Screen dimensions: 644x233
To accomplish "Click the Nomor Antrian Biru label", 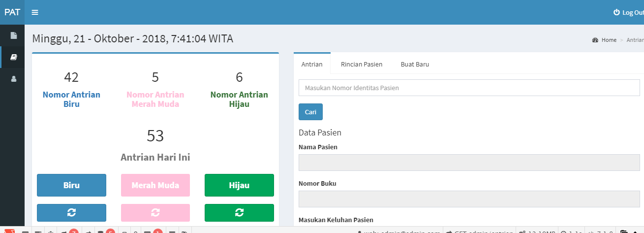I will pyautogui.click(x=71, y=100).
